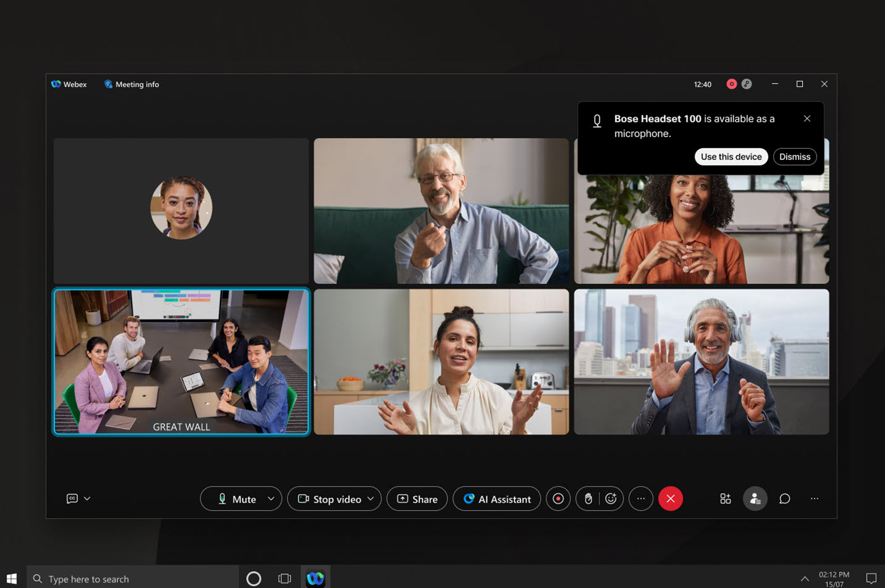Image resolution: width=885 pixels, height=588 pixels.
Task: Open Cortana circle icon
Action: click(x=253, y=579)
